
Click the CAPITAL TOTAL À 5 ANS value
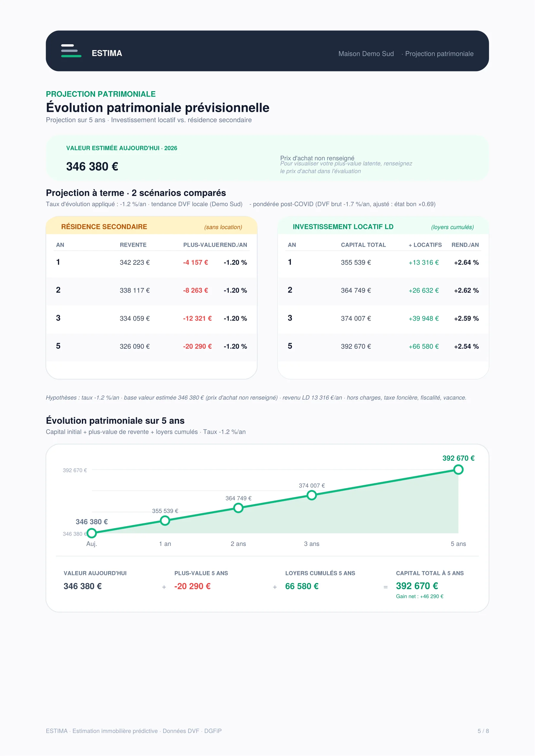[417, 586]
